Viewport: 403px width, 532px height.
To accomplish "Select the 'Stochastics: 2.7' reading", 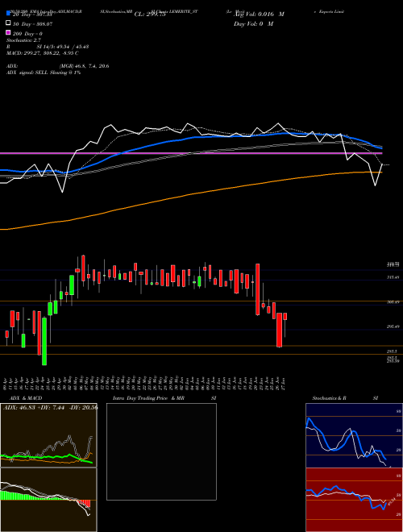I will click(x=23, y=40).
